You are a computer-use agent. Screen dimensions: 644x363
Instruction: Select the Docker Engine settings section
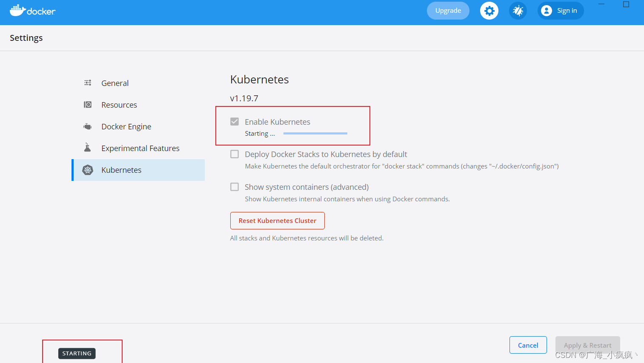click(138, 126)
